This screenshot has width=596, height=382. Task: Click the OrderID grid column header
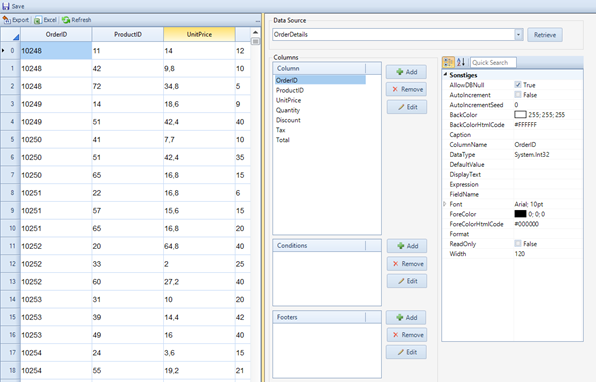[56, 34]
